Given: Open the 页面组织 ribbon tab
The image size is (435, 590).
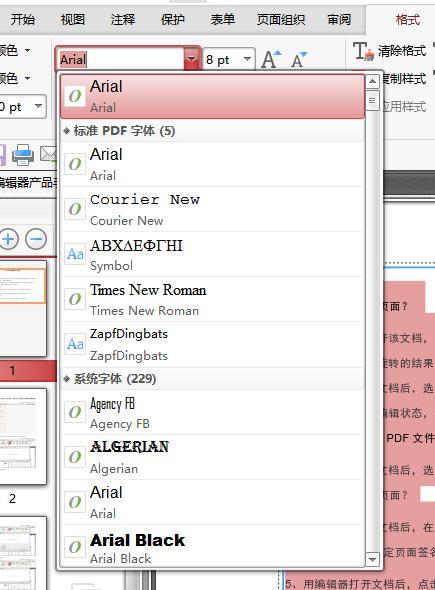Looking at the screenshot, I should pos(281,19).
